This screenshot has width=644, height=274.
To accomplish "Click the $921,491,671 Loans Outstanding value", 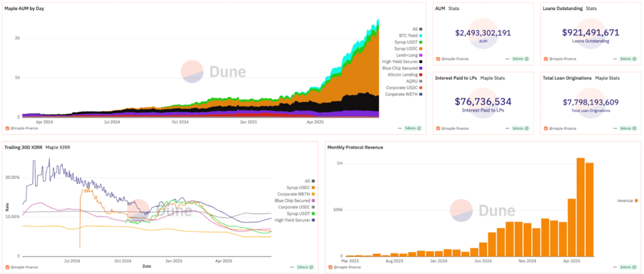I will click(x=590, y=33).
